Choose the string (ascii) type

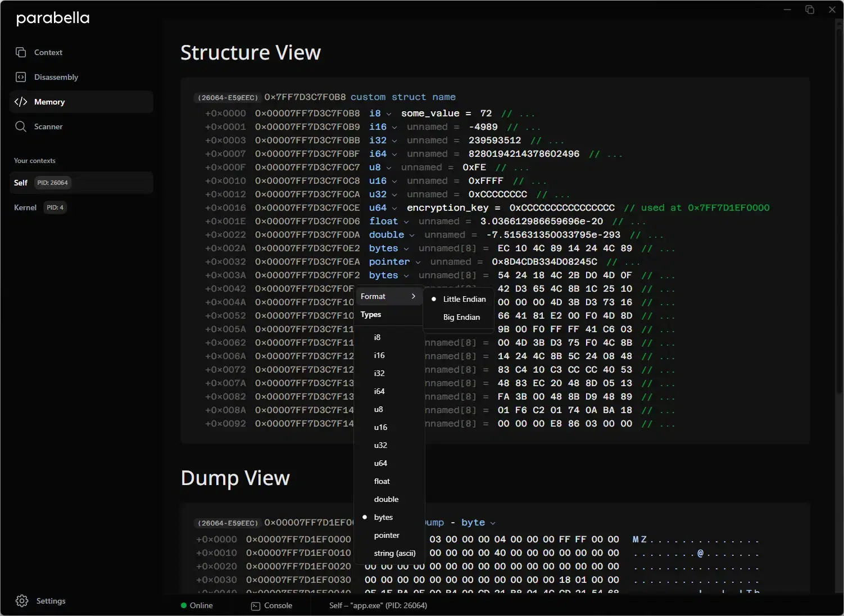pyautogui.click(x=394, y=553)
